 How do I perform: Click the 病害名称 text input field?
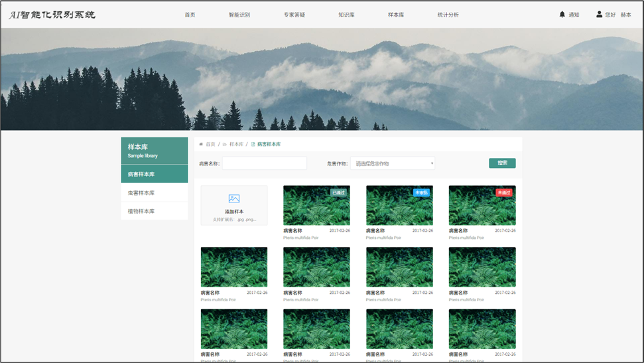click(x=264, y=163)
